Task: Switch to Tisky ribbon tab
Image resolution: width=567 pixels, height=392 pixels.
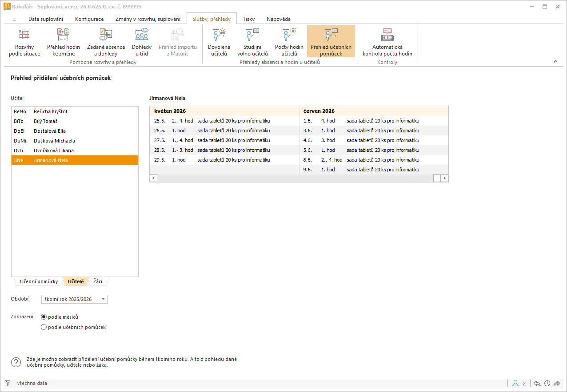Action: (249, 19)
